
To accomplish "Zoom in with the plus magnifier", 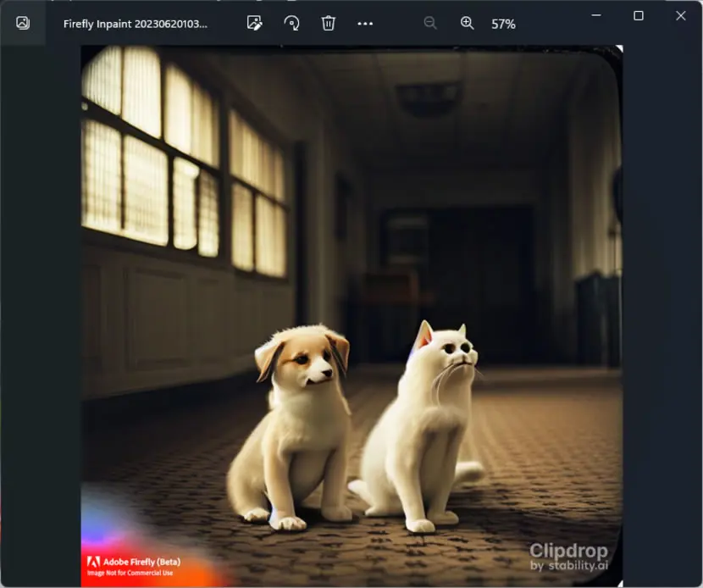I will [x=468, y=24].
